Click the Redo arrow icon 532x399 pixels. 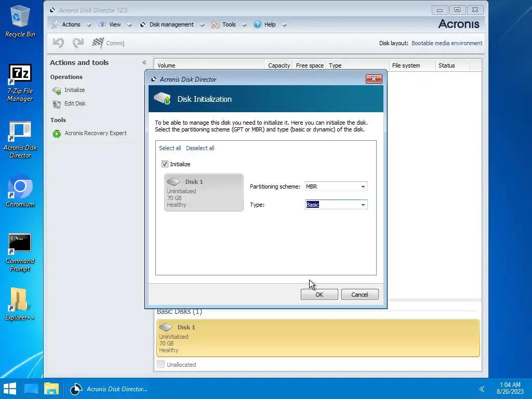(x=78, y=43)
